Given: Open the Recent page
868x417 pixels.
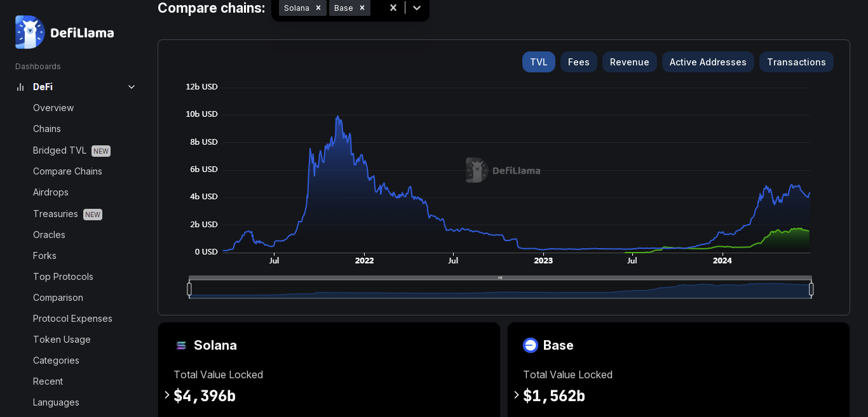Looking at the screenshot, I should (x=48, y=381).
